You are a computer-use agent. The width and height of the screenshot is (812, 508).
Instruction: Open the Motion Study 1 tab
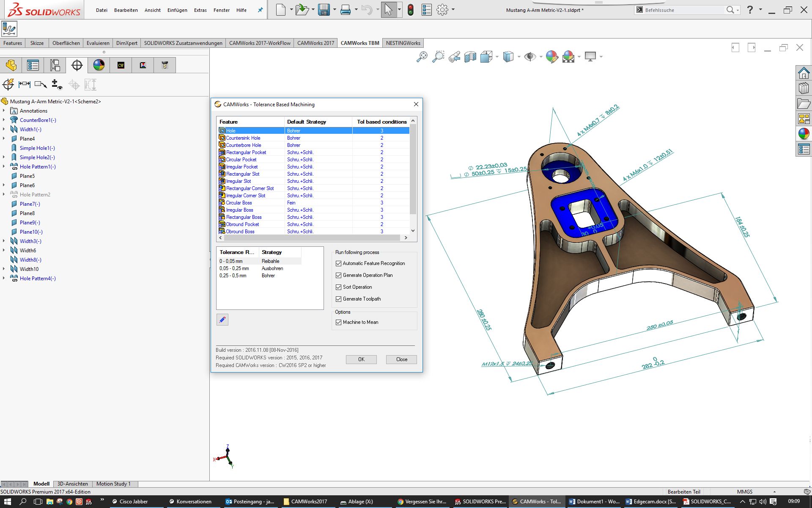[113, 484]
